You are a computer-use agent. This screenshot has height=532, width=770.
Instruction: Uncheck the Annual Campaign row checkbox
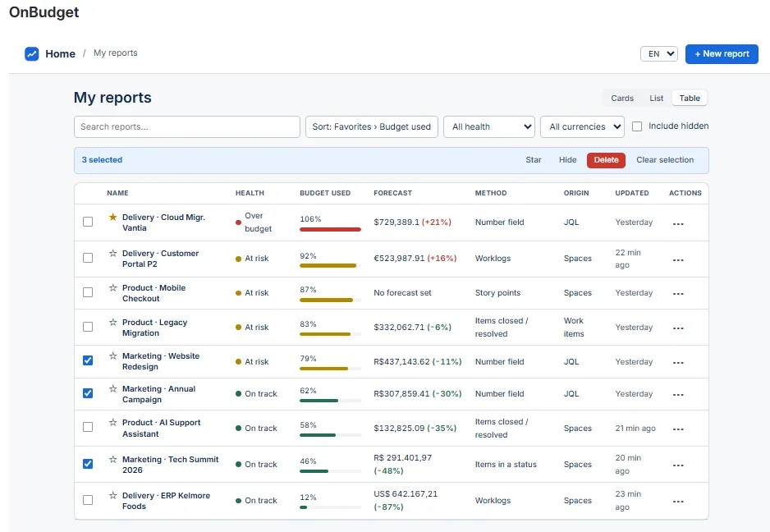(88, 393)
